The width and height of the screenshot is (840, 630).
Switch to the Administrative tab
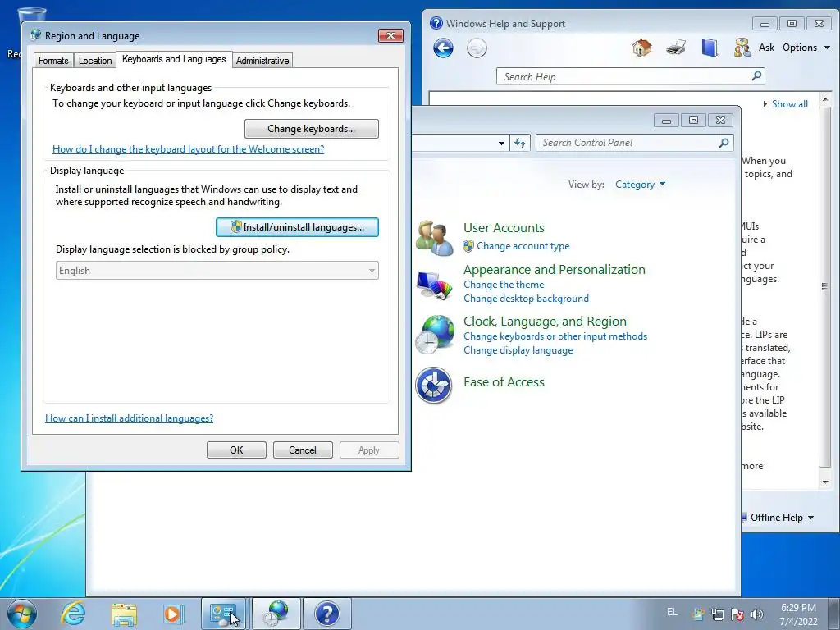click(x=262, y=61)
